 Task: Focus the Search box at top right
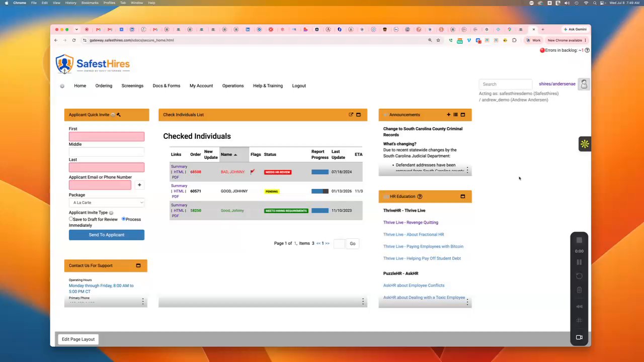coord(505,84)
